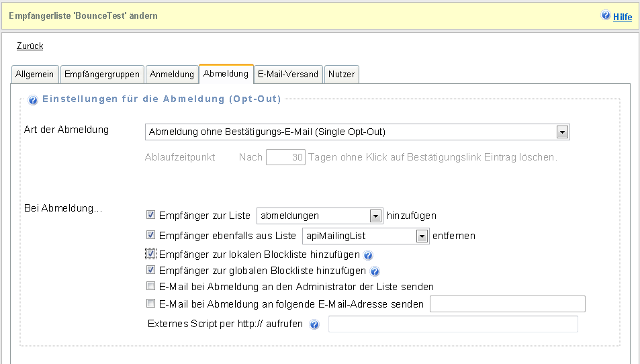Click the Externes Script URL input field

point(453,324)
